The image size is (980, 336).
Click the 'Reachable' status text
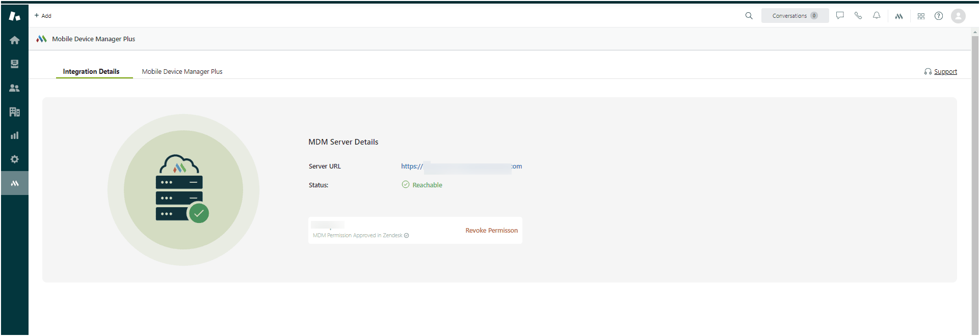[x=427, y=185]
